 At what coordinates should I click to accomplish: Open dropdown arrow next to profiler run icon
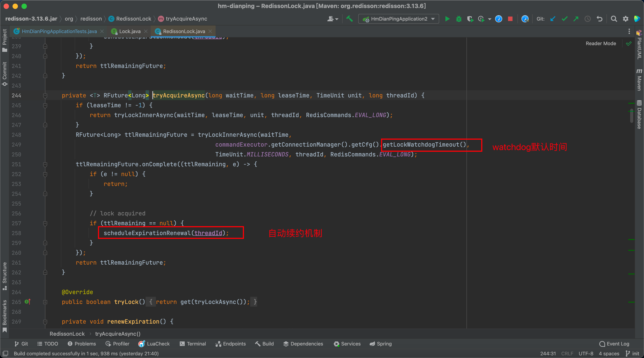489,19
